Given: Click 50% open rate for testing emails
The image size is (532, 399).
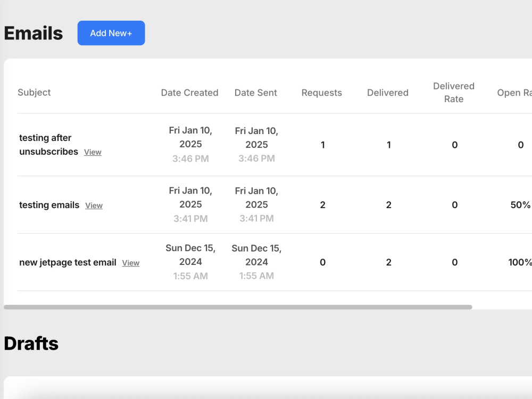Looking at the screenshot, I should [520, 205].
